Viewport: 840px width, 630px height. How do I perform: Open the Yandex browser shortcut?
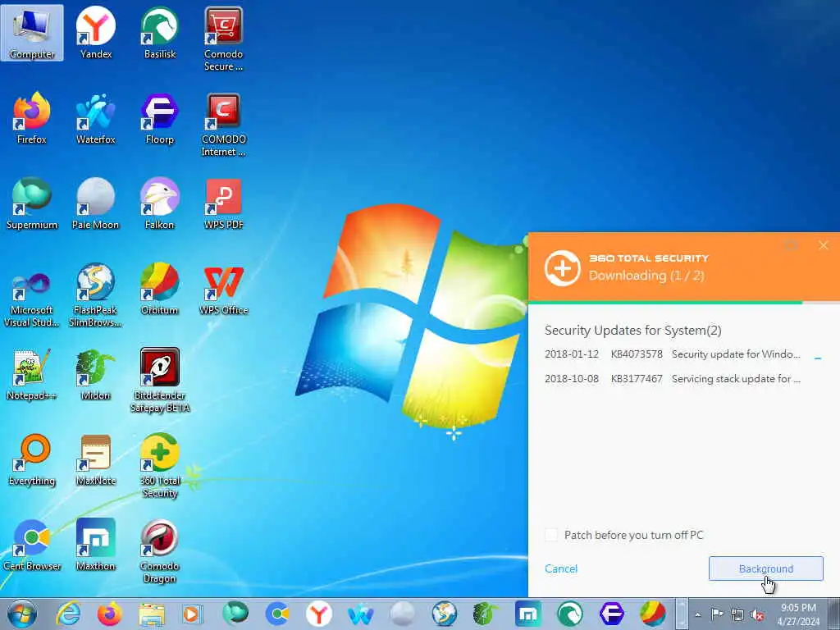[x=96, y=33]
